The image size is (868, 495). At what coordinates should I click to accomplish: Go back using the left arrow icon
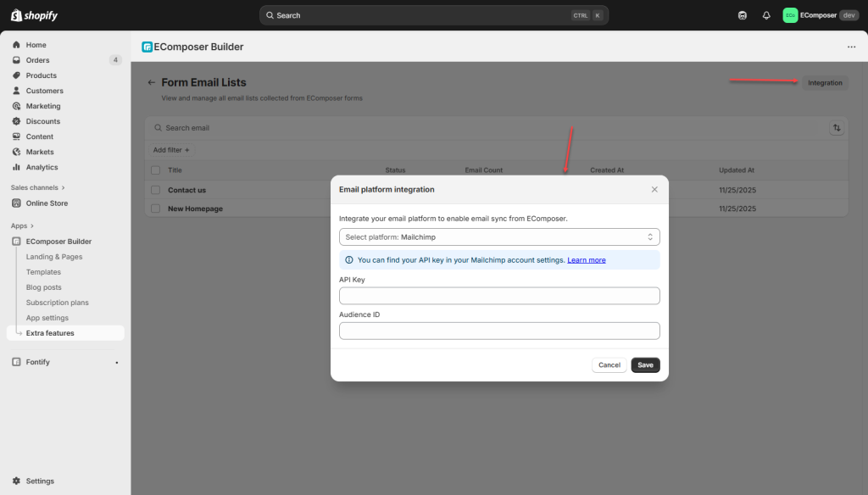(151, 83)
